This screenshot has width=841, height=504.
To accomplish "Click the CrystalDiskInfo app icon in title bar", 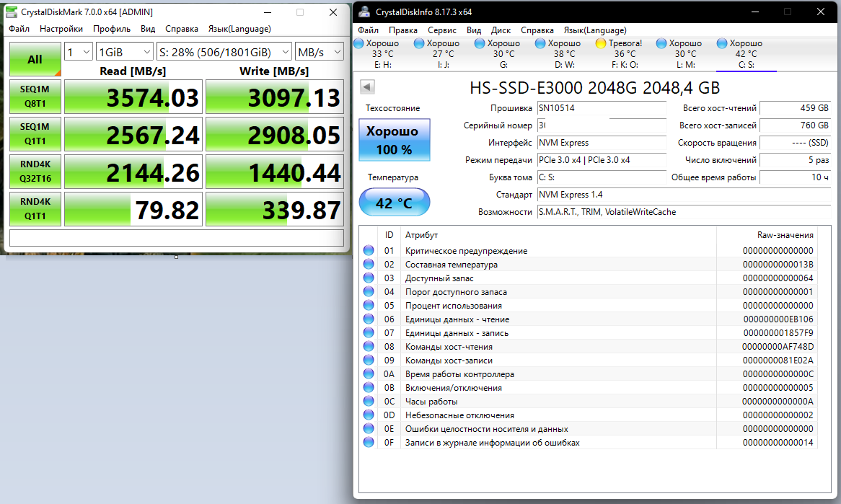I will 365,12.
